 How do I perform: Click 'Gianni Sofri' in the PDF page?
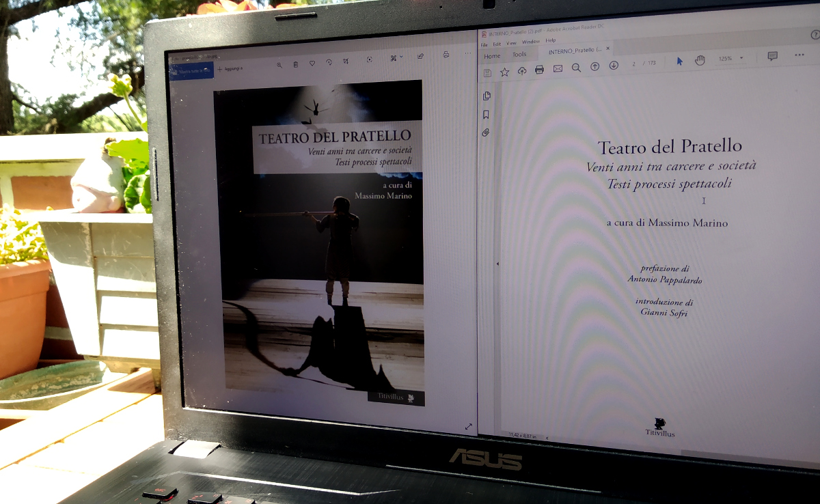[665, 311]
